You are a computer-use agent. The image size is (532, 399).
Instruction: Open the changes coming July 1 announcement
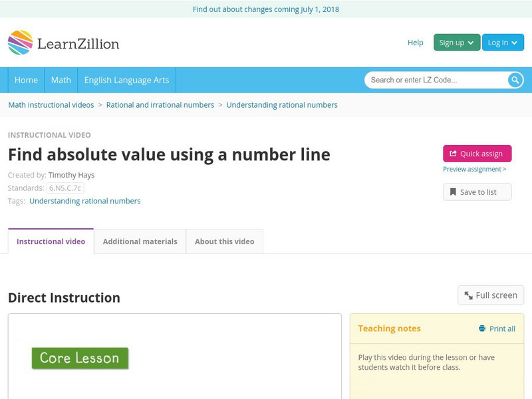pos(266,9)
